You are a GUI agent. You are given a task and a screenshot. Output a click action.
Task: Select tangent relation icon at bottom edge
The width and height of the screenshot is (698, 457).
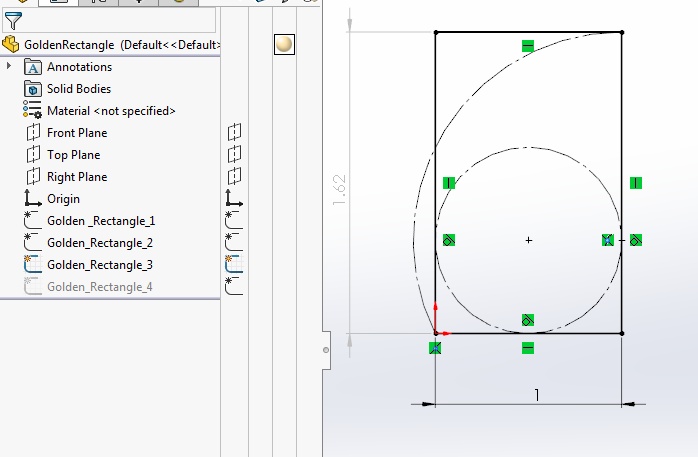click(x=528, y=320)
